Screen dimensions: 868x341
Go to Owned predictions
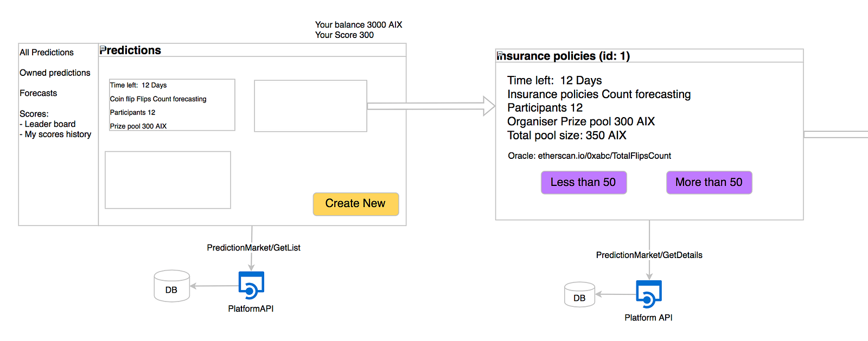point(55,73)
